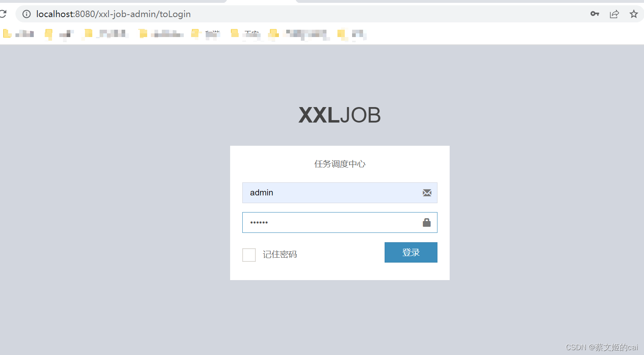The width and height of the screenshot is (644, 355).
Task: Open the first bookmark folder
Action: tap(18, 34)
